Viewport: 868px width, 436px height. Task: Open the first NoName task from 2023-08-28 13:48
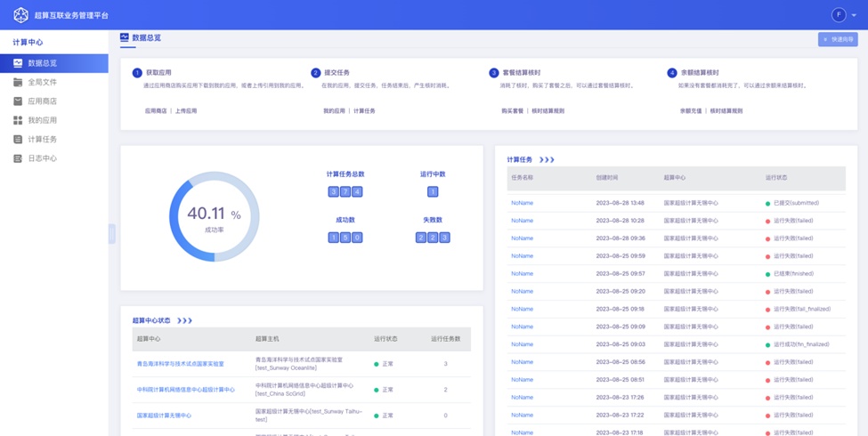[522, 203]
